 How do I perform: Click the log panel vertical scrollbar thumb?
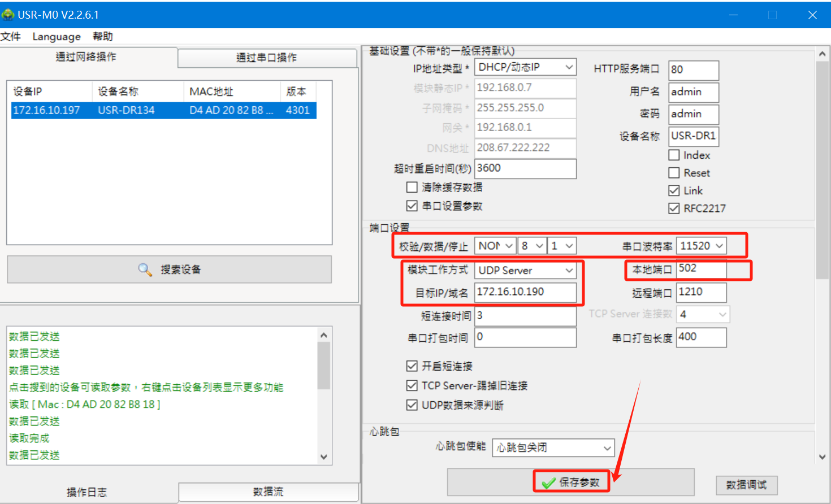[x=324, y=366]
